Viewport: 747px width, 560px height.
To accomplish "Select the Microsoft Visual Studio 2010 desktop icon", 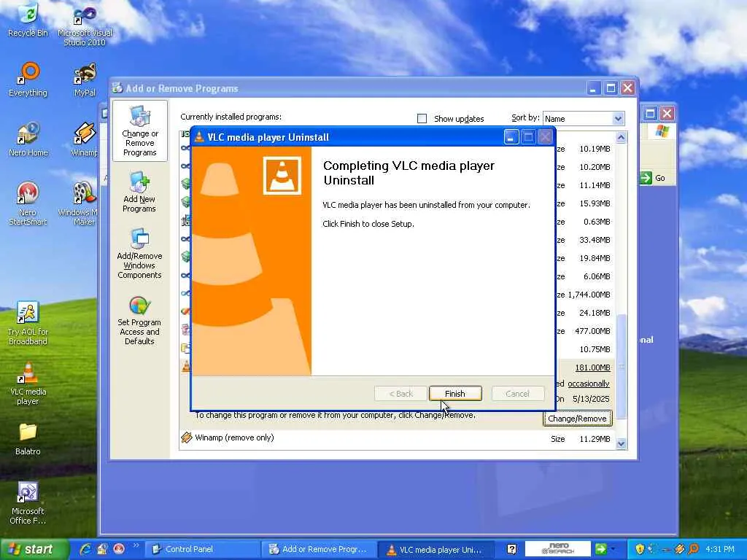I will pyautogui.click(x=85, y=26).
